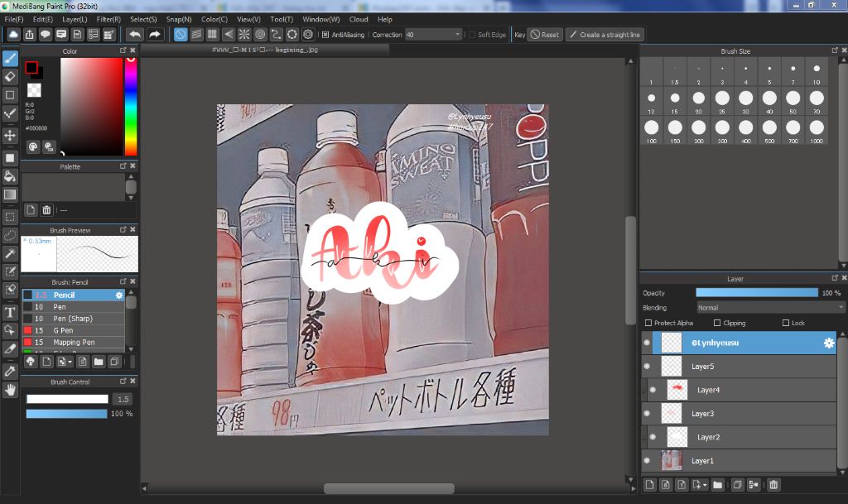
Task: Click the rainbow hue slider bar
Action: tap(131, 106)
